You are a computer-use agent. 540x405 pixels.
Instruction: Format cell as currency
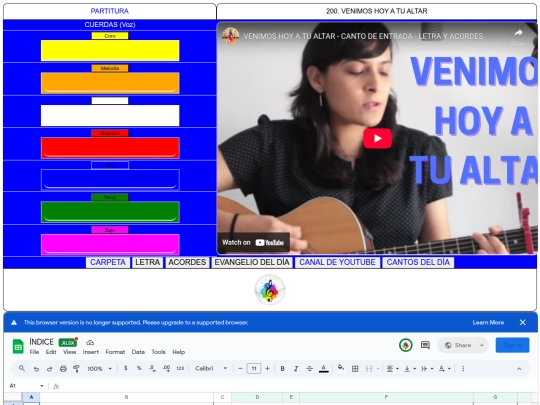tap(126, 368)
